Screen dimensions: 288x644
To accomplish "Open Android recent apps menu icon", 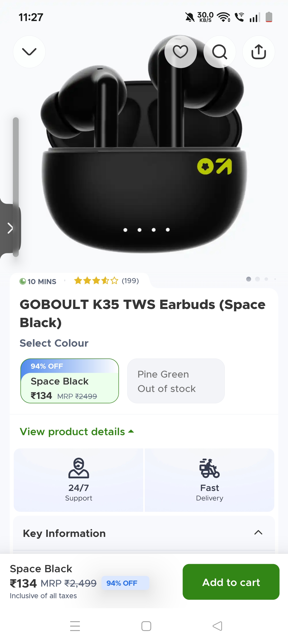I will pyautogui.click(x=75, y=626).
